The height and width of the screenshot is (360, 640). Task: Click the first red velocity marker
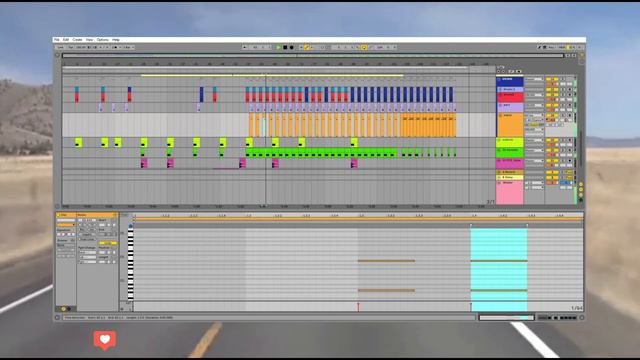[x=358, y=307]
